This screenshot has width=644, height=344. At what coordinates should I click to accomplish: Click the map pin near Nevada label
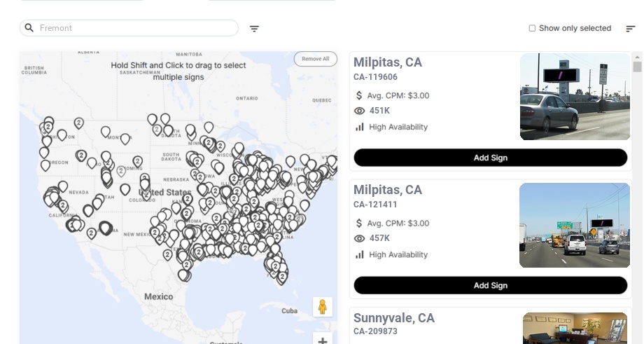tap(63, 186)
